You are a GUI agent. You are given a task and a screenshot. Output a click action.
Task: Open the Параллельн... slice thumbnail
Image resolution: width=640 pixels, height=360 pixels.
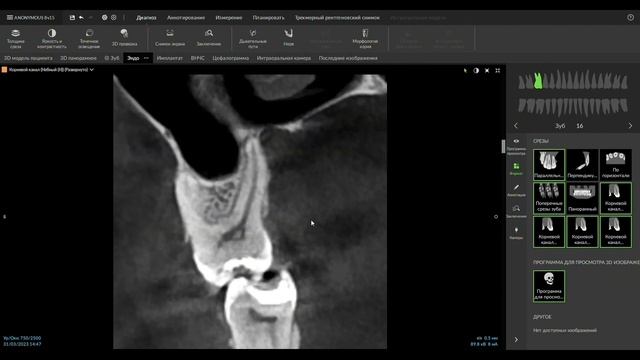[x=549, y=164]
